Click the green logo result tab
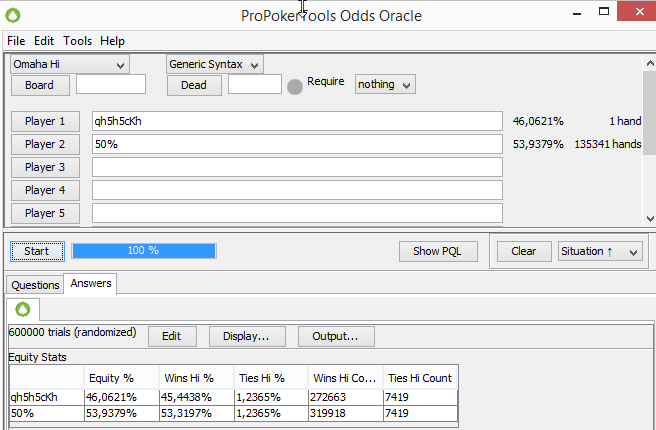 click(23, 310)
